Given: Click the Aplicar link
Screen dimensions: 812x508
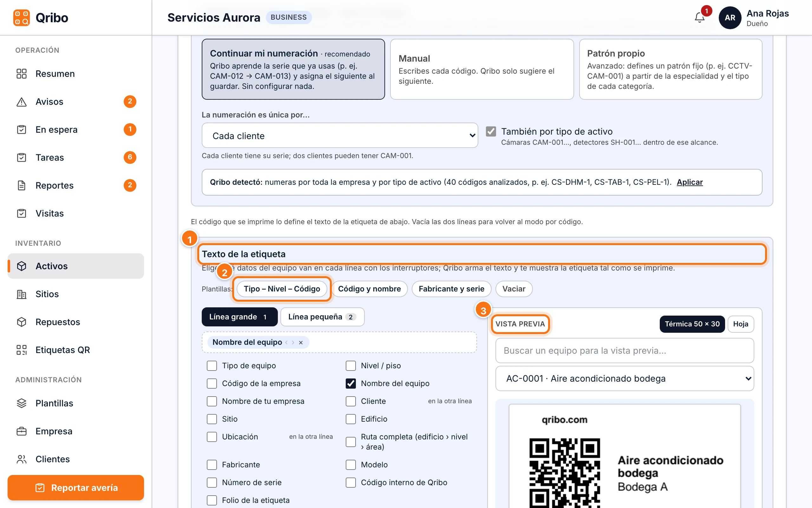Looking at the screenshot, I should point(690,182).
